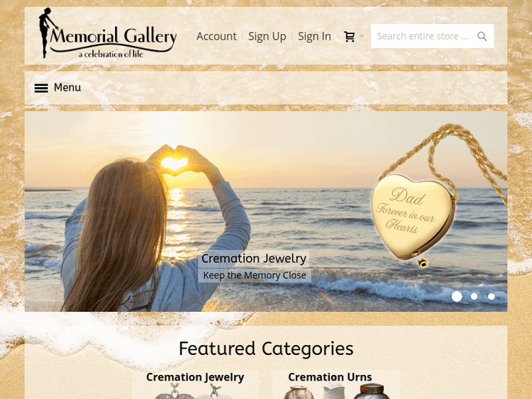Switch to the third slide dot
Viewport: 532px width, 399px height.
[x=492, y=296]
